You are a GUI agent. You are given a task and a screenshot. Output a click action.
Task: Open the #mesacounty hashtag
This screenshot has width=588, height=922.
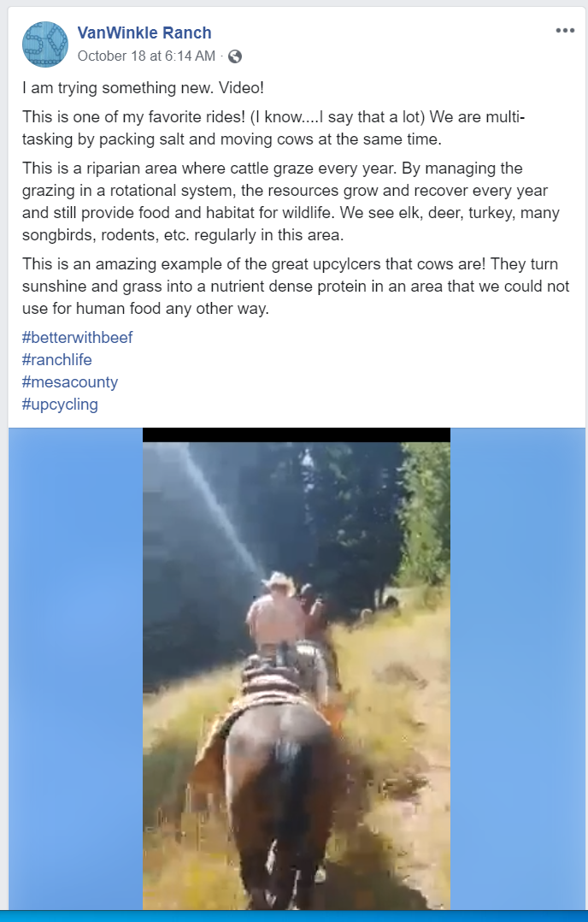click(x=70, y=382)
